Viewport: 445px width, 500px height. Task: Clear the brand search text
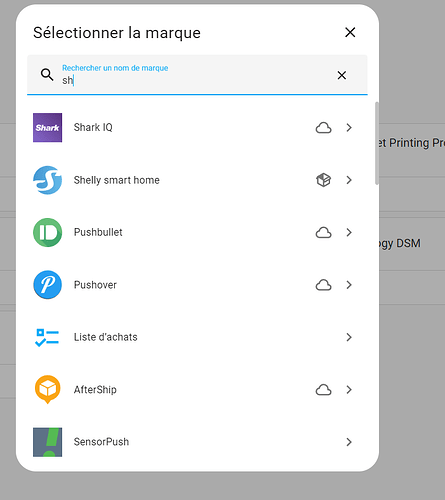(342, 75)
